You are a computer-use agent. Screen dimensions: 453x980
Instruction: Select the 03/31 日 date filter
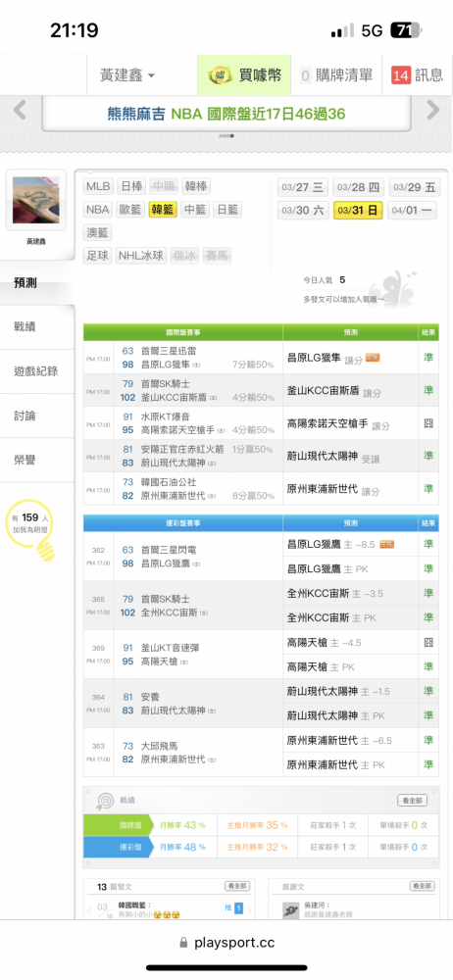pyautogui.click(x=359, y=210)
